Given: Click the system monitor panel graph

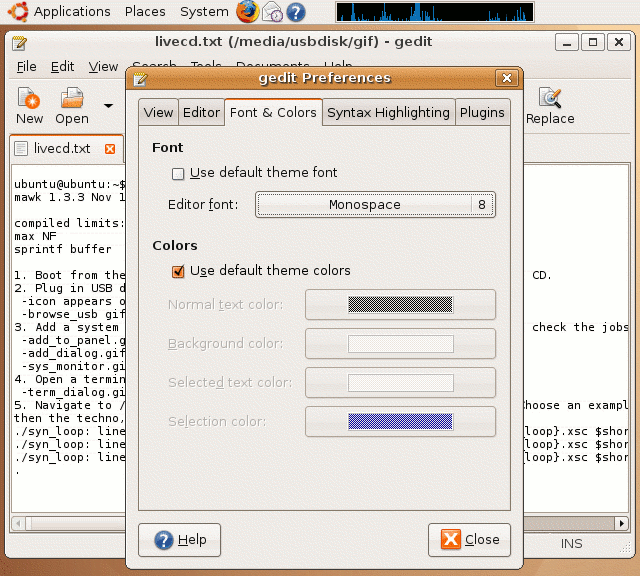Looking at the screenshot, I should point(435,12).
